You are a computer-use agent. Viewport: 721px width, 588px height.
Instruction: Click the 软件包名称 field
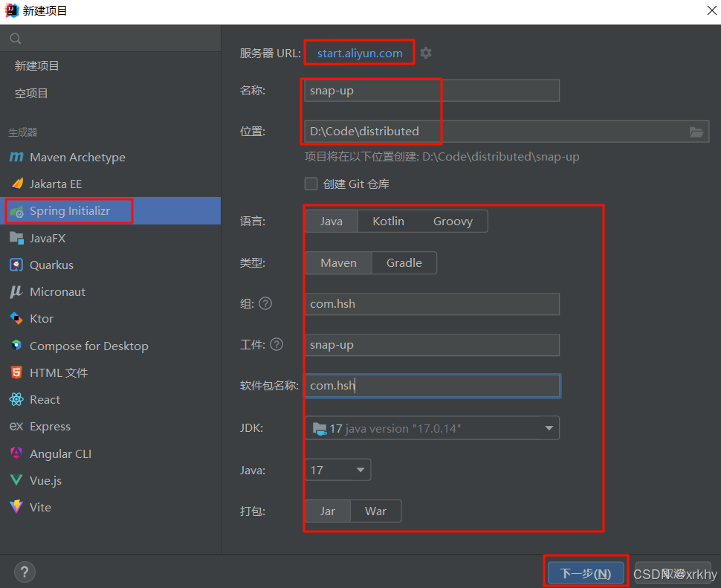[x=433, y=386]
